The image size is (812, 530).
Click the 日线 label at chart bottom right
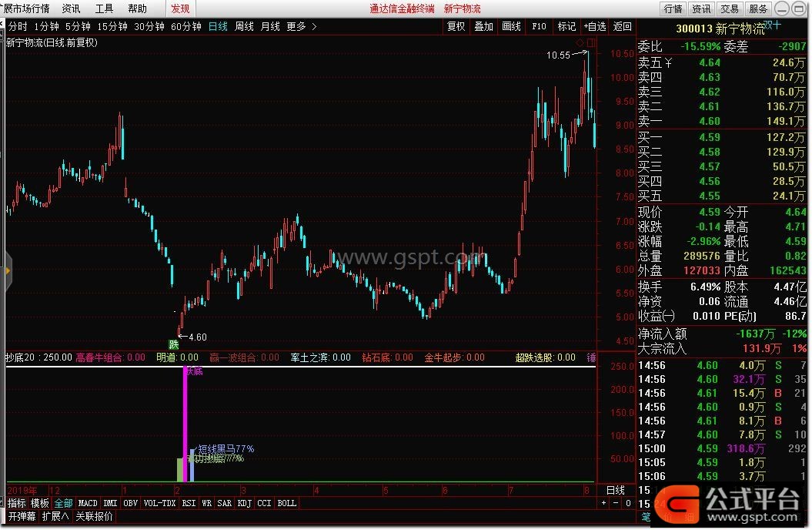click(x=616, y=490)
